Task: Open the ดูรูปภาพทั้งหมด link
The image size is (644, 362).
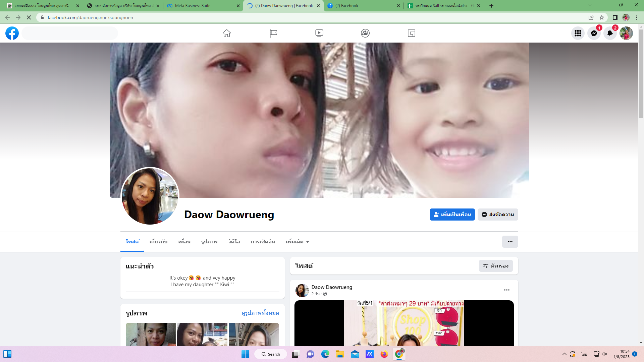Action: [x=260, y=313]
